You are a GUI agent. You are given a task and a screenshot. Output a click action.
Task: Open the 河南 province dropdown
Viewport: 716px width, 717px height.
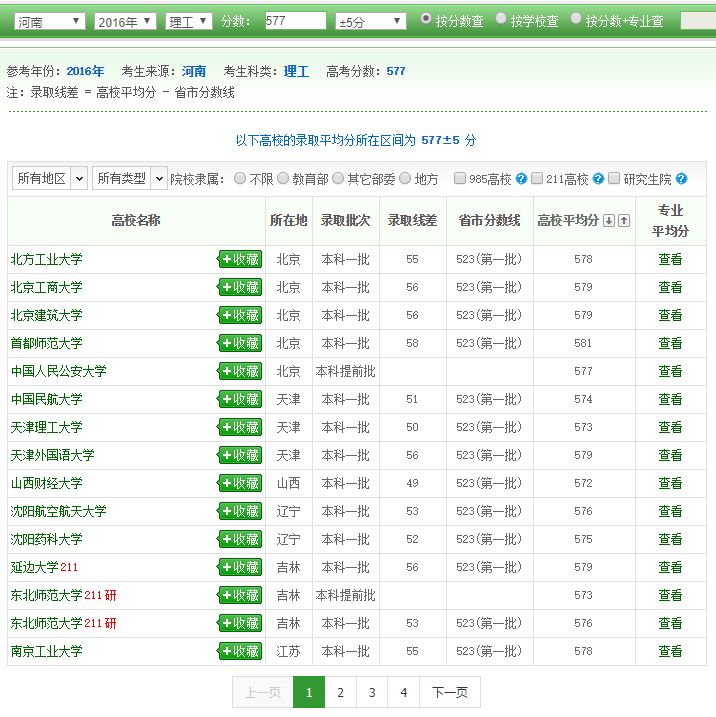[x=50, y=21]
